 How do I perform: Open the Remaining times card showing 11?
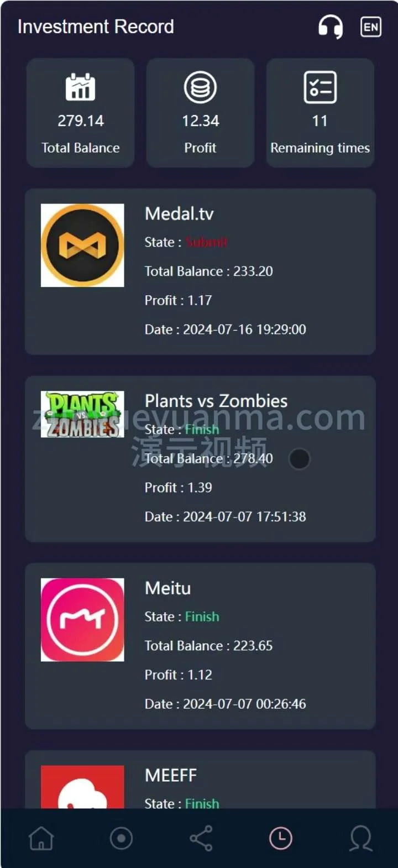(x=320, y=113)
